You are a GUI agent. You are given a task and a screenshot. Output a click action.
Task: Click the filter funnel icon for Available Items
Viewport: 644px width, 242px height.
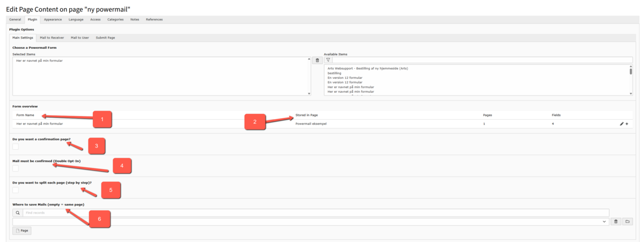(x=328, y=60)
